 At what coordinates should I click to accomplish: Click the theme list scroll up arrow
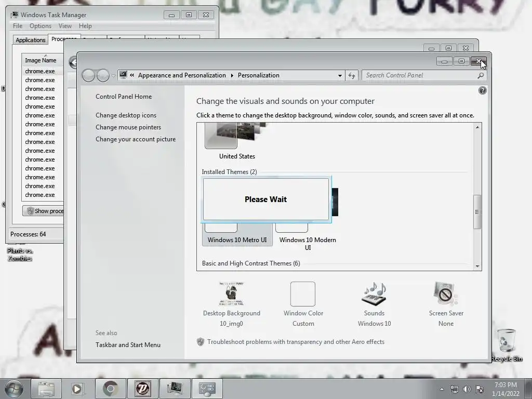point(477,127)
